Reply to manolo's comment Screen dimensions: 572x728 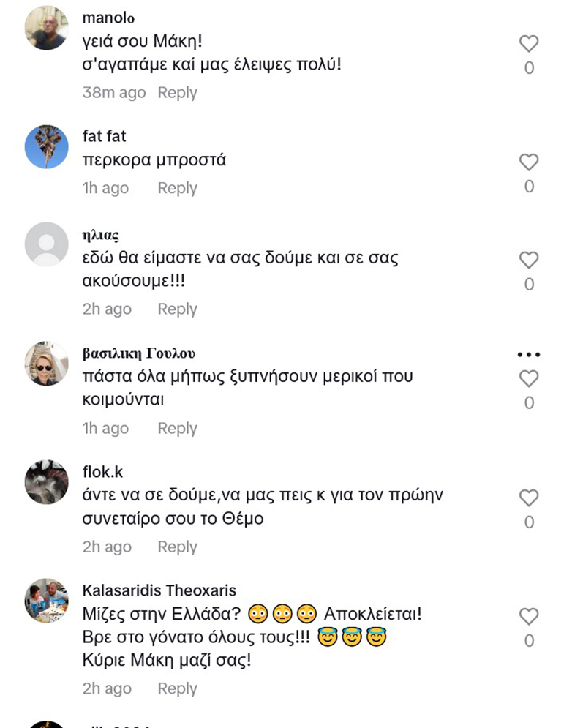click(x=178, y=93)
